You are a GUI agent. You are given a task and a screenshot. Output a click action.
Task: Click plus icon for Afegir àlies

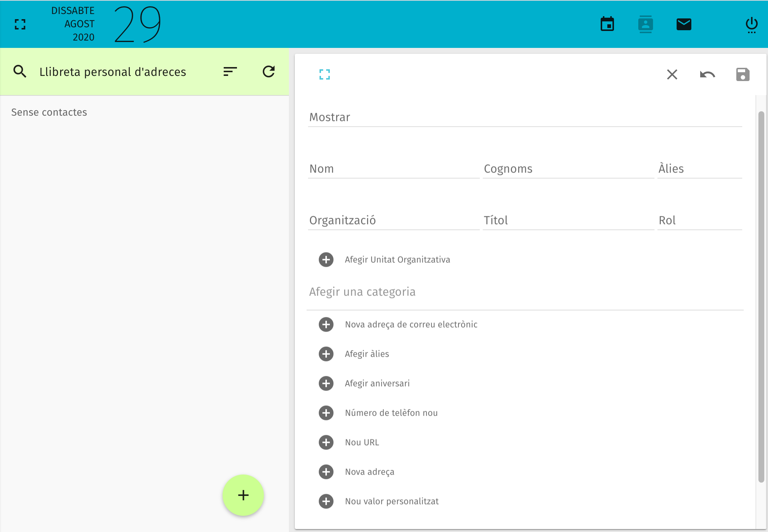(x=326, y=354)
